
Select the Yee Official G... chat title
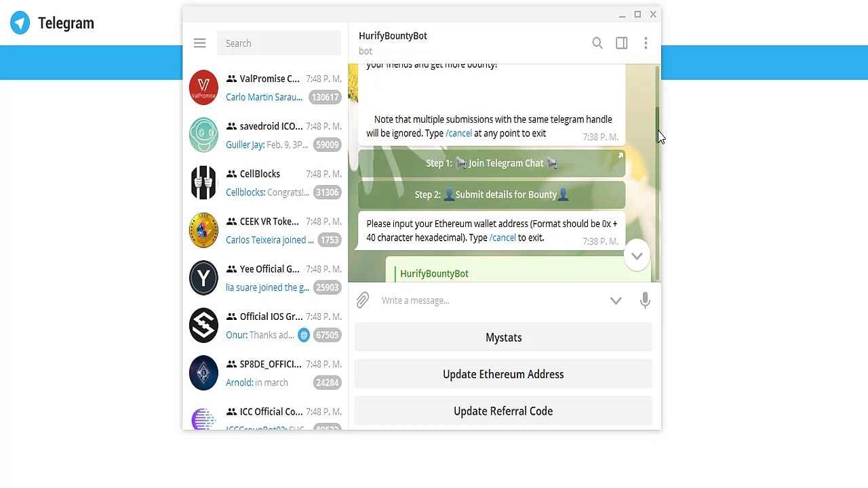tap(269, 269)
